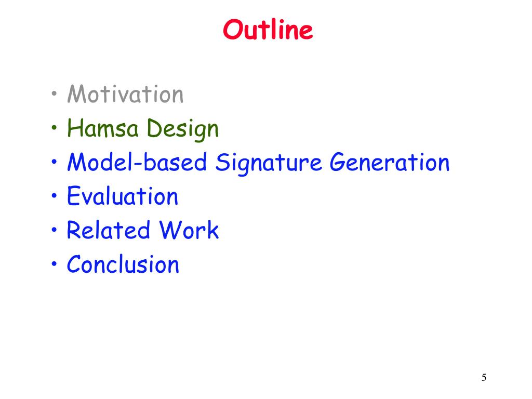Click the word Signature in third bullet
The width and height of the screenshot is (532, 399).
tap(269, 163)
